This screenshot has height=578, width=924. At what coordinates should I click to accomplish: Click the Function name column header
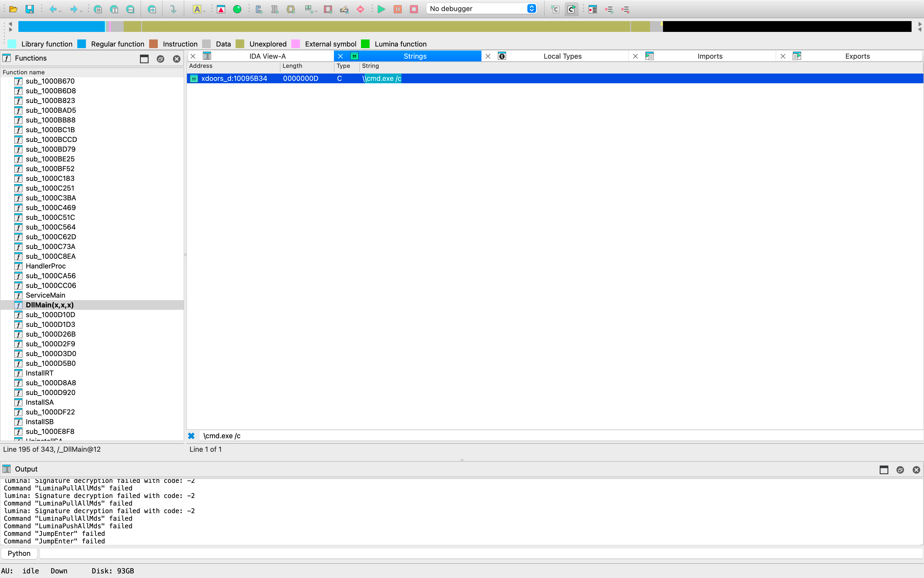(92, 72)
